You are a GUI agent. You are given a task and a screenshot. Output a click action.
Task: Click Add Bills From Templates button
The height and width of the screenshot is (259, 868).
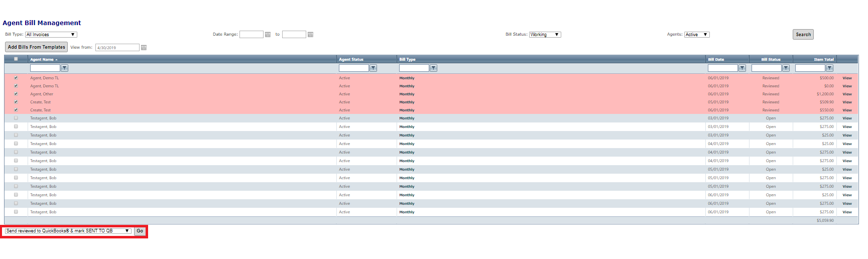point(36,47)
